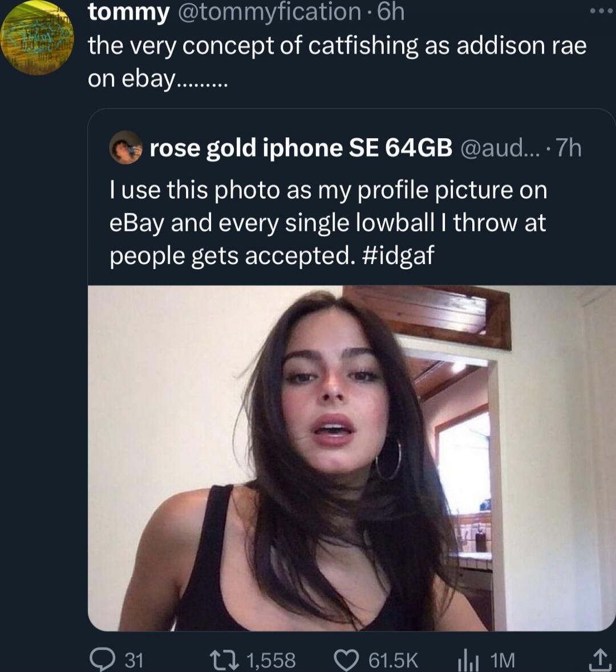Open the reply icon with 31 comments
The width and height of the screenshot is (616, 672).
coord(102,659)
